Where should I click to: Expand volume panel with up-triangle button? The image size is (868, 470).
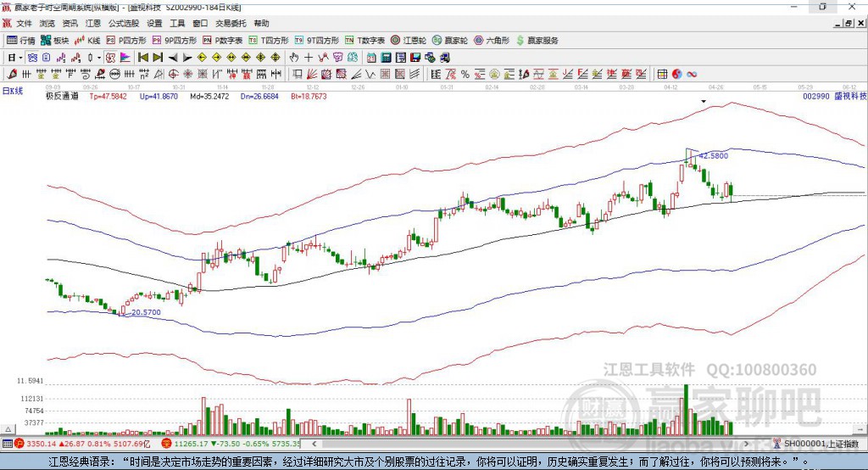(8, 429)
